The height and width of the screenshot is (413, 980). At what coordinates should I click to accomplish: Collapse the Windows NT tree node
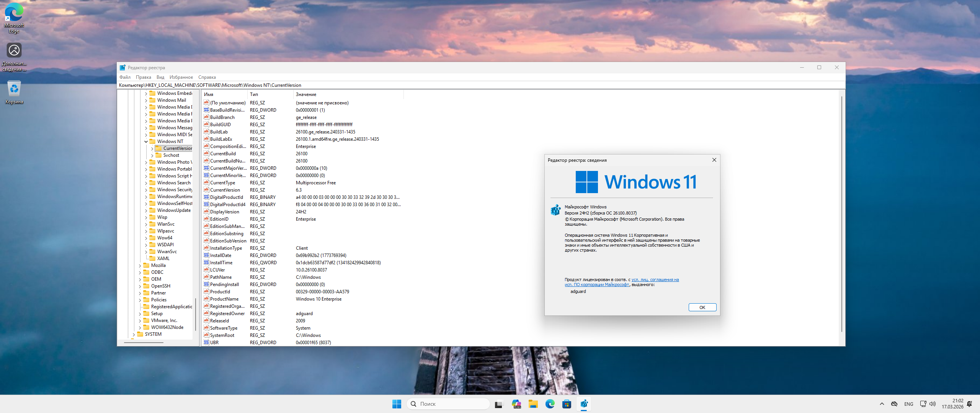coord(146,141)
